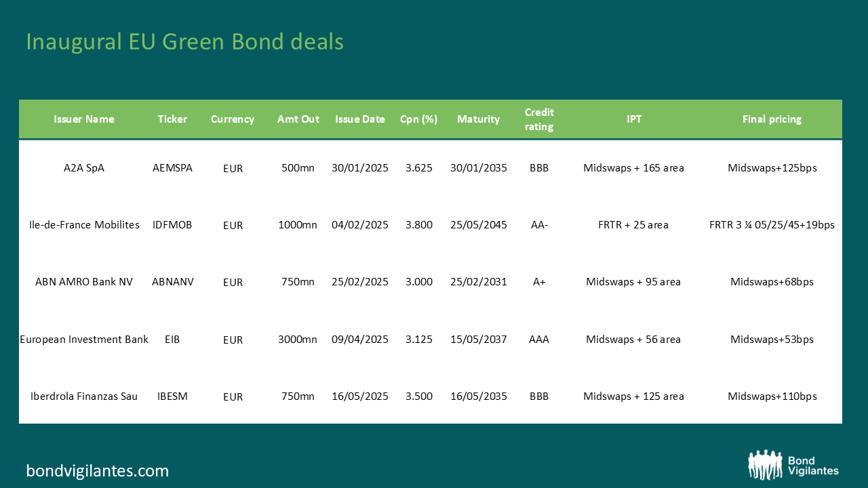Select final pricing 'Midswaps+53bps'

coord(772,340)
